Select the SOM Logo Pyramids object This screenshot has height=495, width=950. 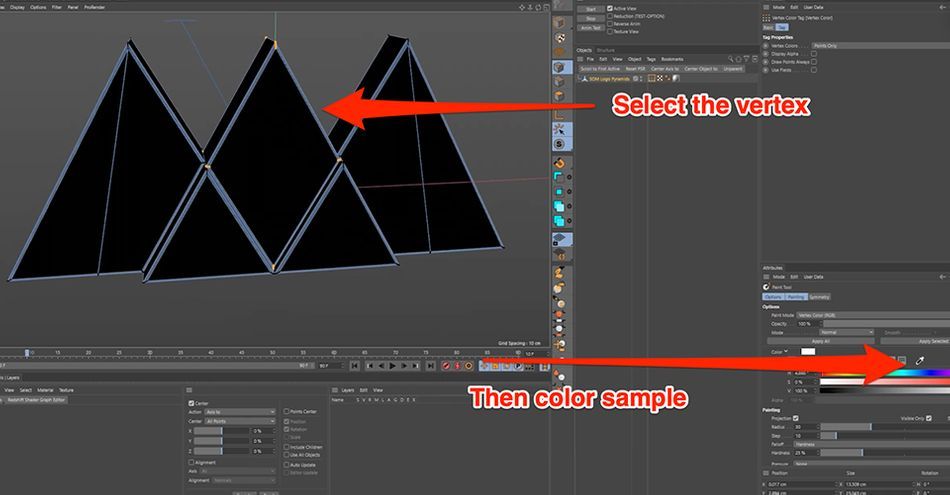610,79
